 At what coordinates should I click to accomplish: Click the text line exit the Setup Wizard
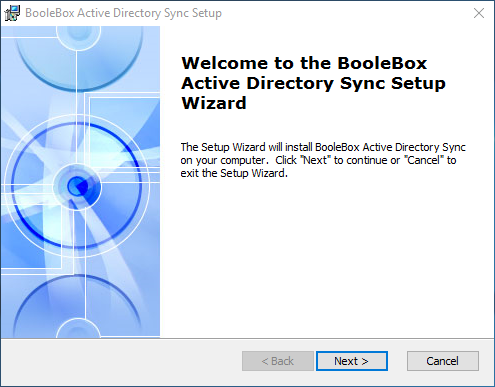pyautogui.click(x=234, y=173)
